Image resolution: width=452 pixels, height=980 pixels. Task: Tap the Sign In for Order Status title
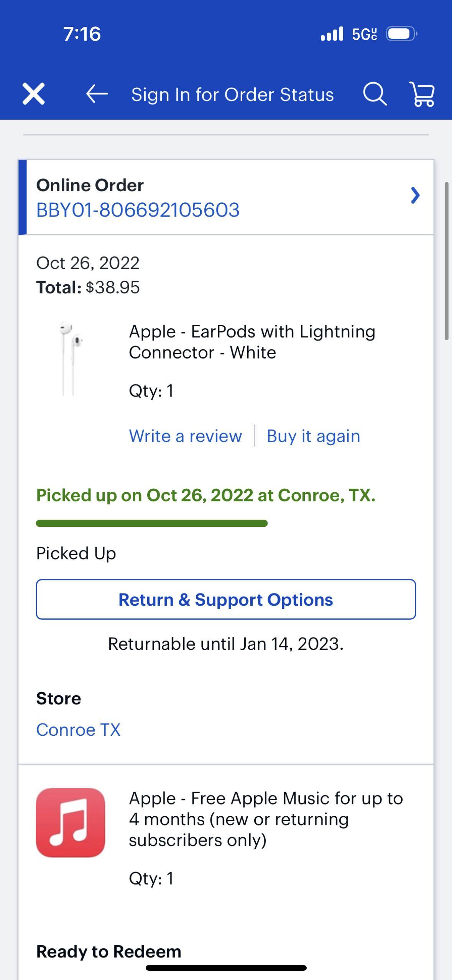click(232, 95)
